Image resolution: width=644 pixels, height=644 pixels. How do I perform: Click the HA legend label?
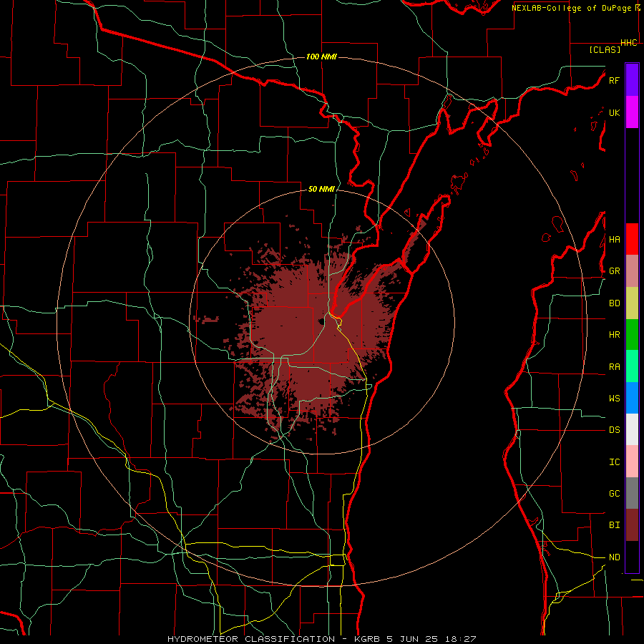pyautogui.click(x=614, y=239)
